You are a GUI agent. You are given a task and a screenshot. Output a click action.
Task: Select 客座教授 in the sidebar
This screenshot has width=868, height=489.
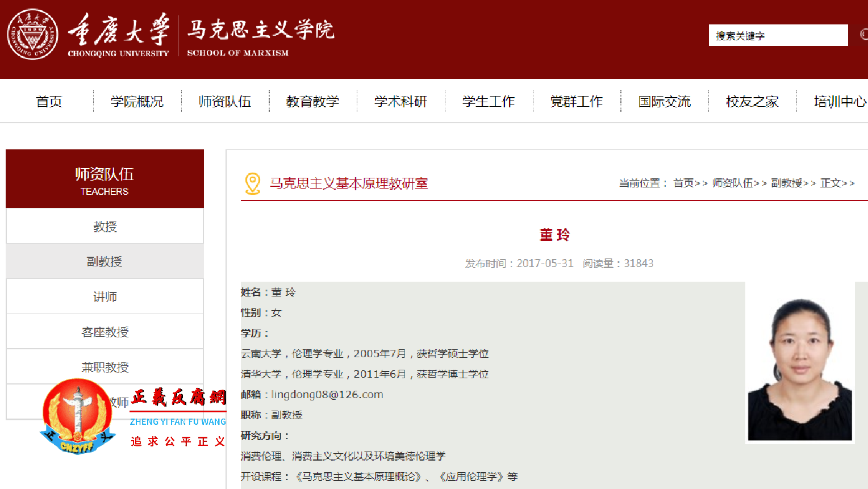[104, 331]
